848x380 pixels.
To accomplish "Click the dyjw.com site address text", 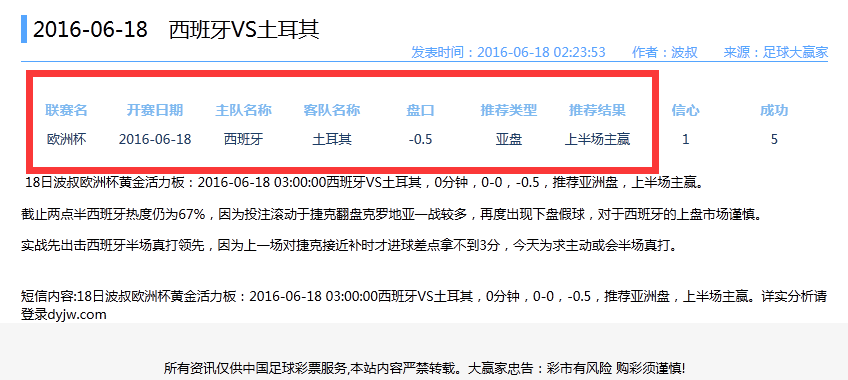I will tap(77, 315).
